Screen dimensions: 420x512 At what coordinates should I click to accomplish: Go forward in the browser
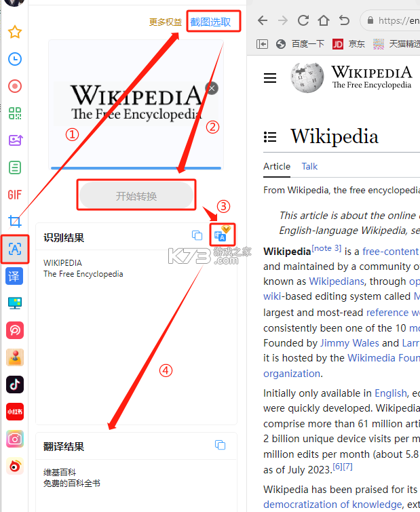[283, 20]
